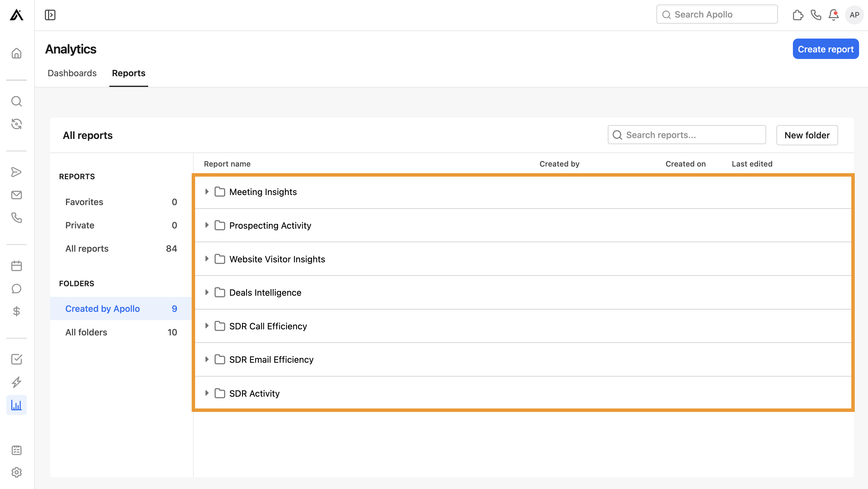Image resolution: width=868 pixels, height=489 pixels.
Task: Open the Sequences paper-plane icon
Action: point(16,172)
